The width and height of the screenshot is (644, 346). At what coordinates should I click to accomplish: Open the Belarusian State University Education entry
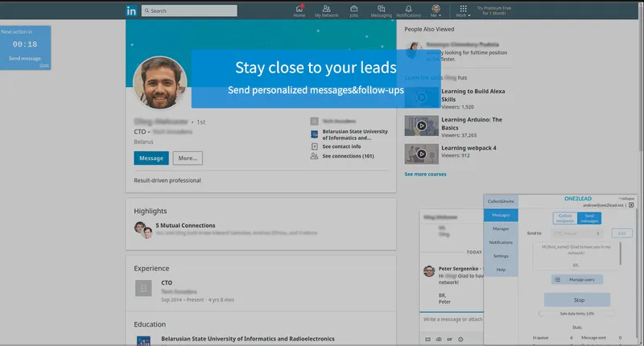[248, 339]
